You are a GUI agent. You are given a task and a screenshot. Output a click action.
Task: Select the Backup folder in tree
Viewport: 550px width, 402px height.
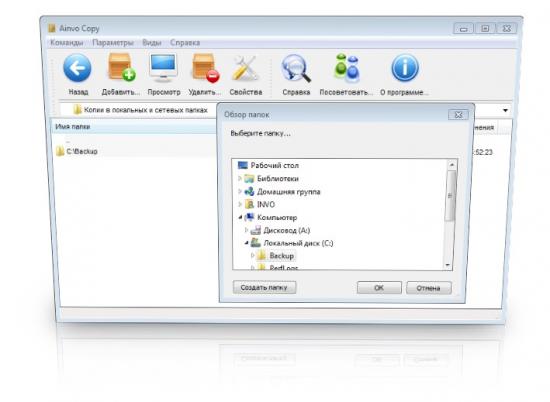281,256
